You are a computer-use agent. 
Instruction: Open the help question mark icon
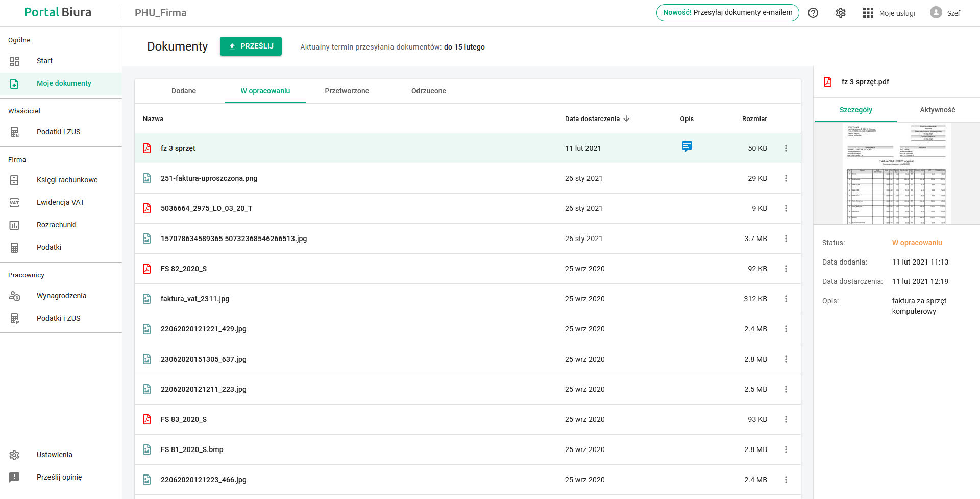coord(813,13)
